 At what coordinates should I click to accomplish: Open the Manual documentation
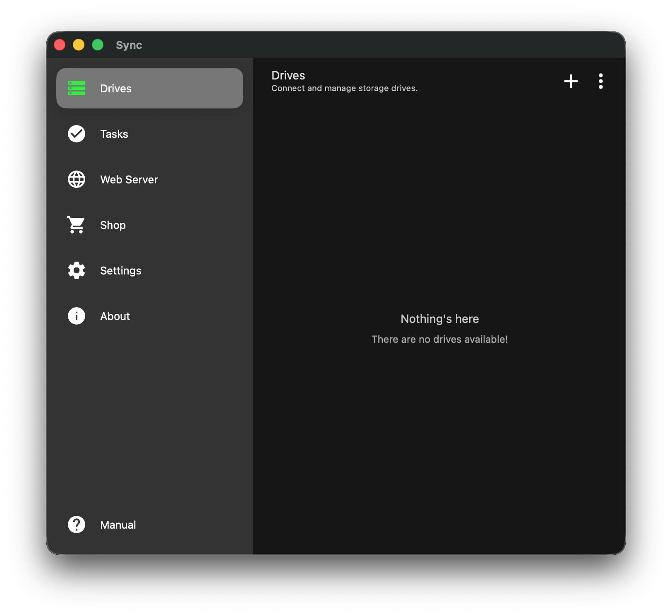[118, 525]
